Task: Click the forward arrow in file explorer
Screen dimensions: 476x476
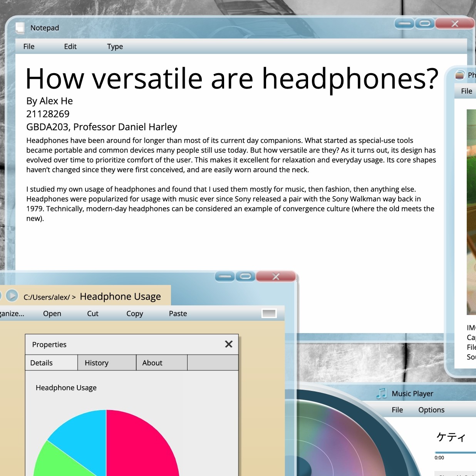Action: coord(12,296)
